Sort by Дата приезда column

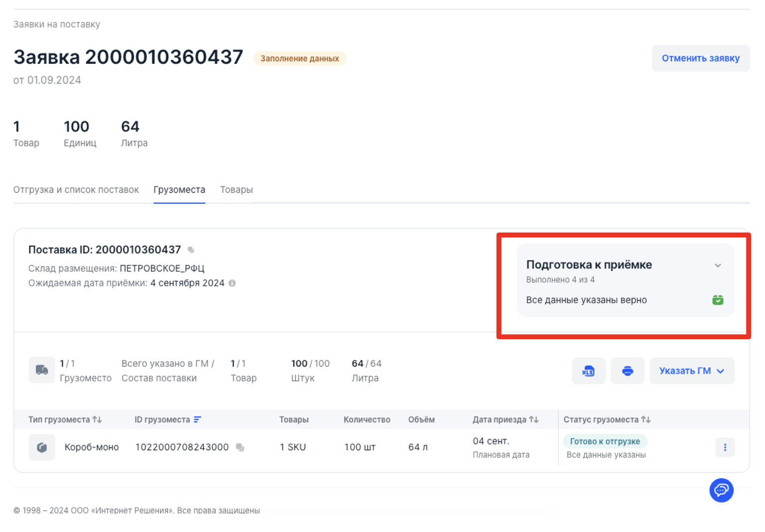pyautogui.click(x=534, y=419)
